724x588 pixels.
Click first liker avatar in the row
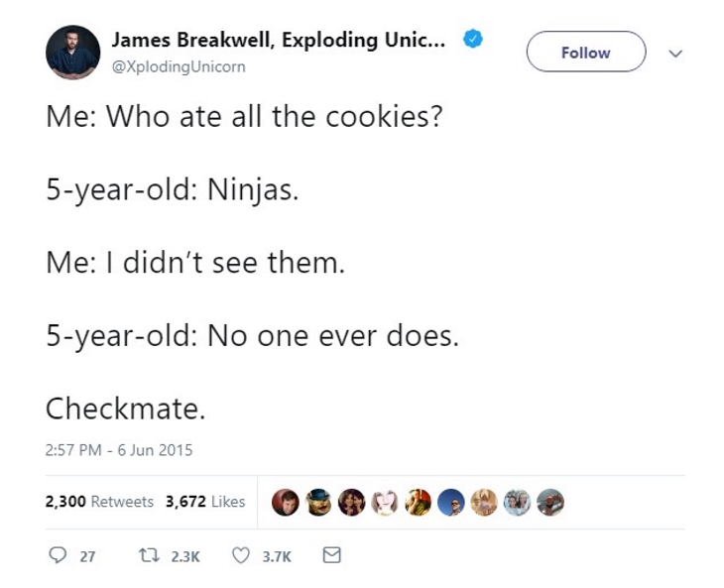tap(287, 503)
